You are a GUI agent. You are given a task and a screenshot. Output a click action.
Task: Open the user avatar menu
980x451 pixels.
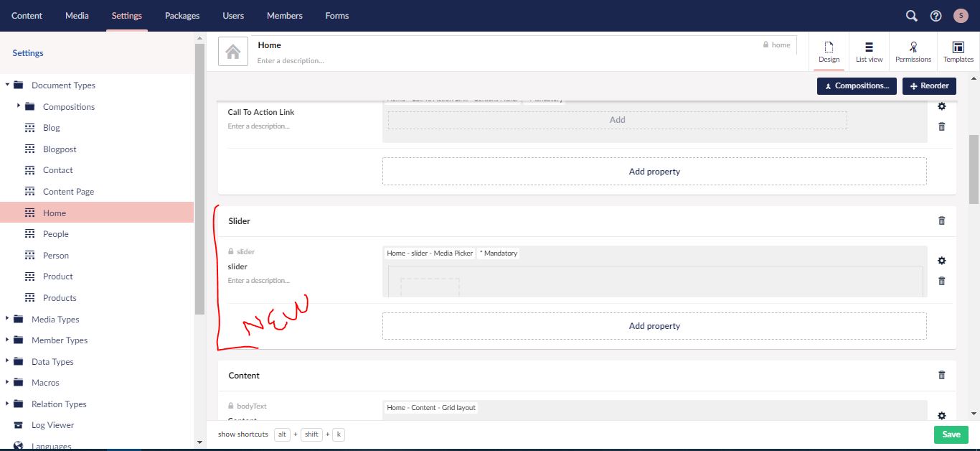tap(961, 16)
